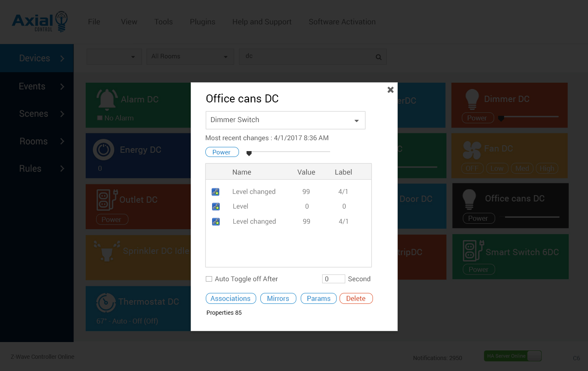Click the Axial Control logo
The image size is (588, 371).
(x=40, y=22)
